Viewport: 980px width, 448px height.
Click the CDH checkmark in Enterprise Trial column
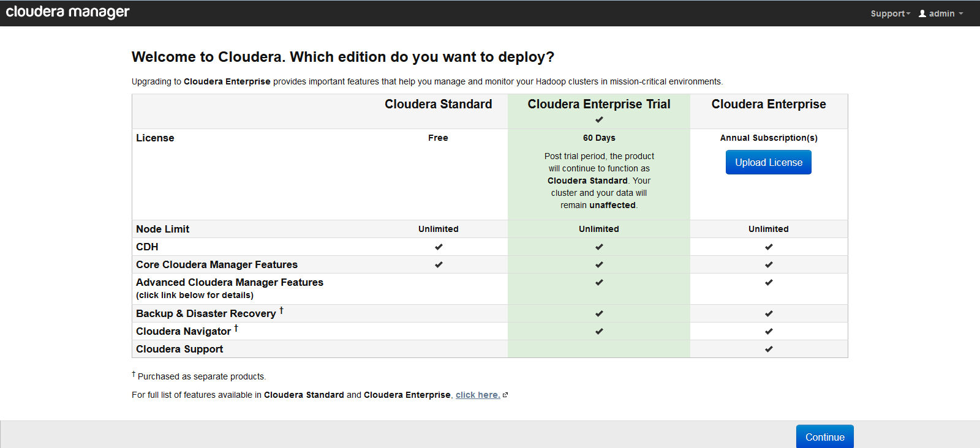[599, 247]
